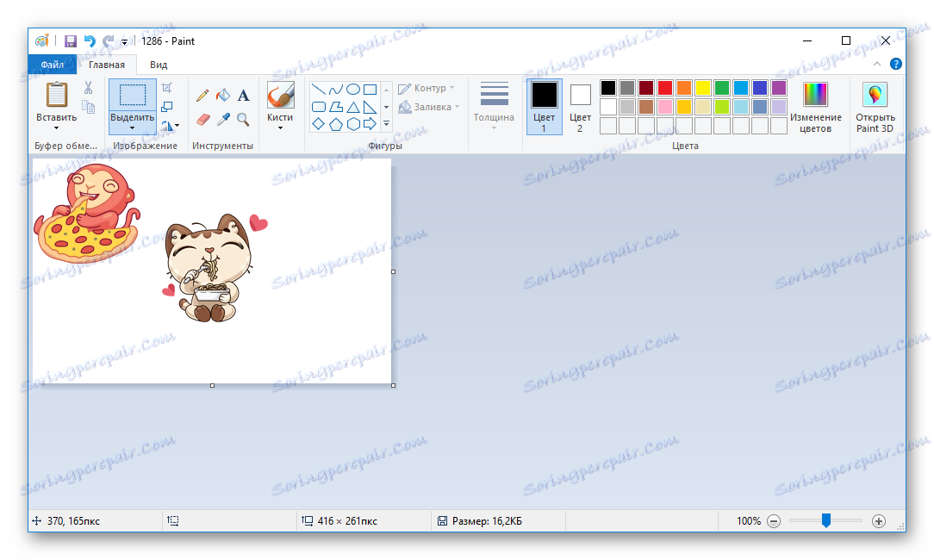
Task: Pick the straight line shape
Action: click(x=319, y=90)
